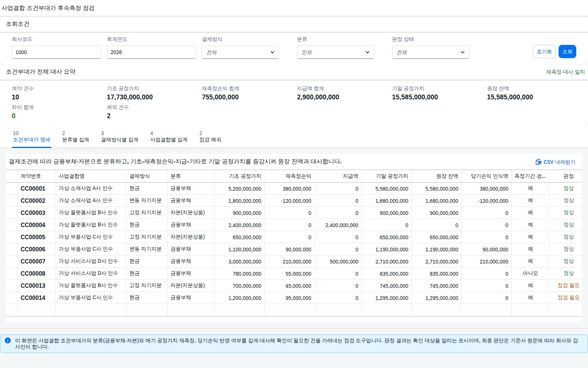Screen dimensions: 588x368
Task: Click 아니오 value in CC00008 row
Action: (530, 273)
